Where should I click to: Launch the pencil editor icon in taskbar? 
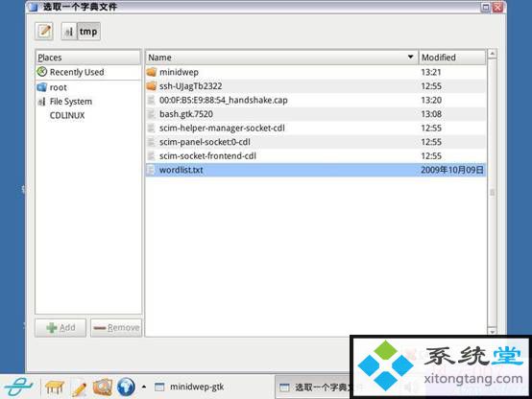click(x=79, y=387)
